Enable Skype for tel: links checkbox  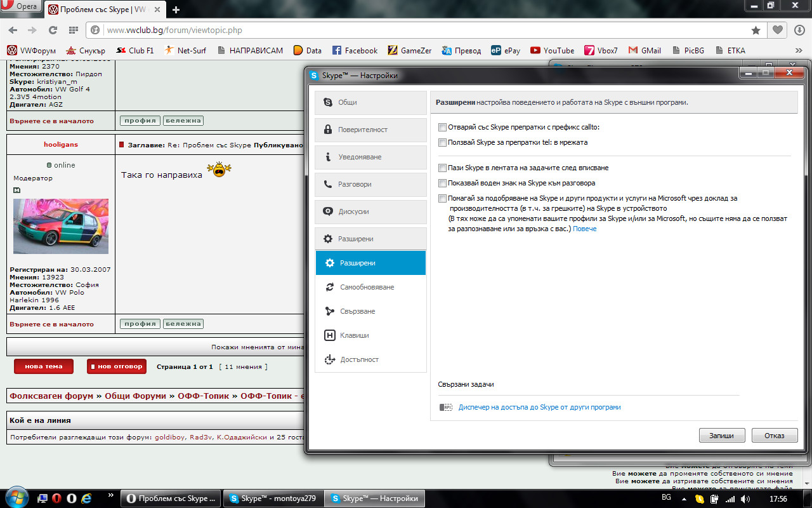pos(442,142)
